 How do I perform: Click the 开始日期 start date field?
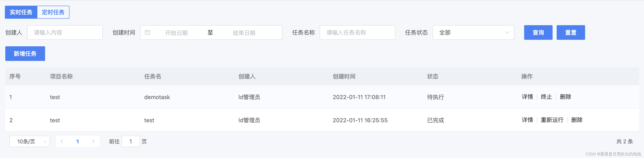point(176,33)
